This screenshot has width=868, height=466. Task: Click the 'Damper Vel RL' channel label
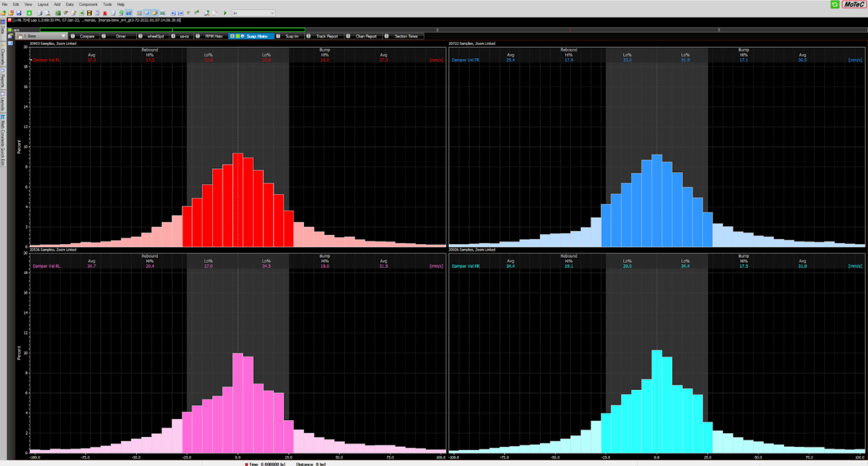tap(46, 266)
